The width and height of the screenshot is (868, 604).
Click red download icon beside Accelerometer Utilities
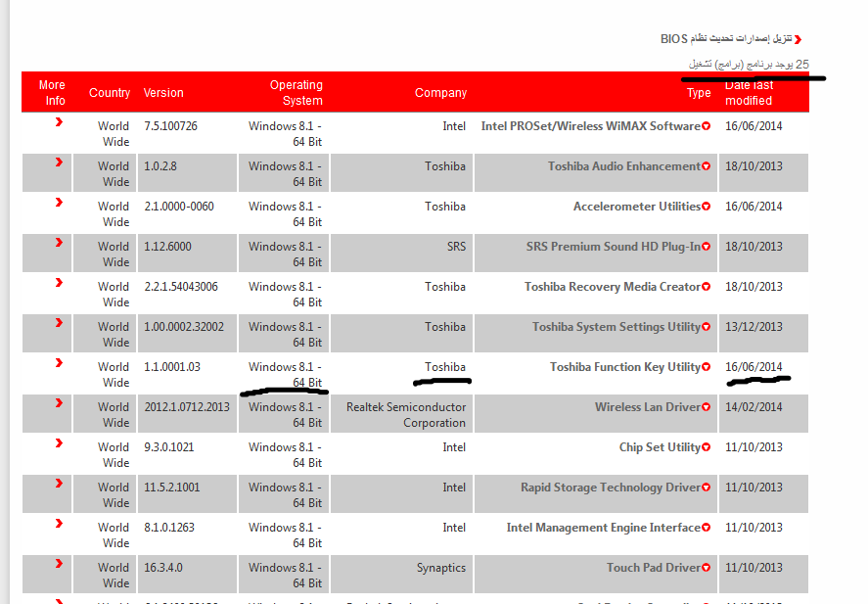tap(706, 207)
